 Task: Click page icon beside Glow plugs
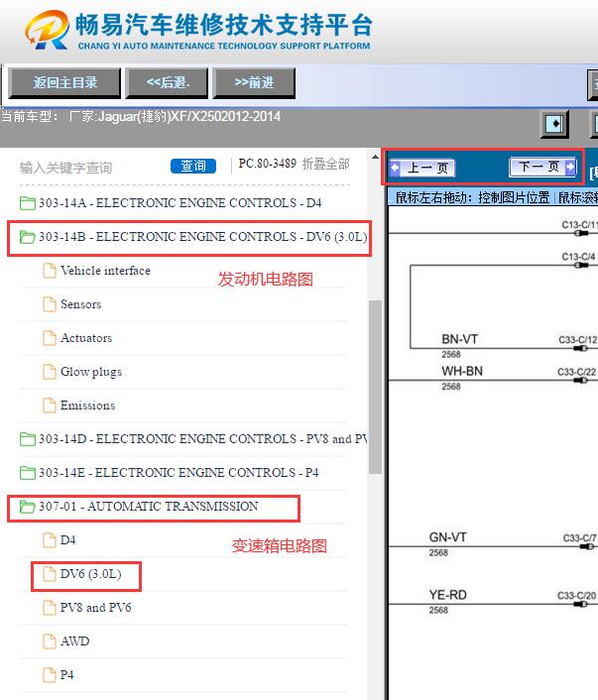coord(50,372)
